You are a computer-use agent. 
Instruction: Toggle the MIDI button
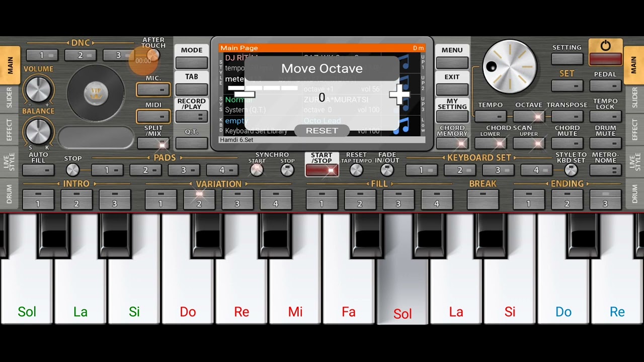(x=153, y=117)
